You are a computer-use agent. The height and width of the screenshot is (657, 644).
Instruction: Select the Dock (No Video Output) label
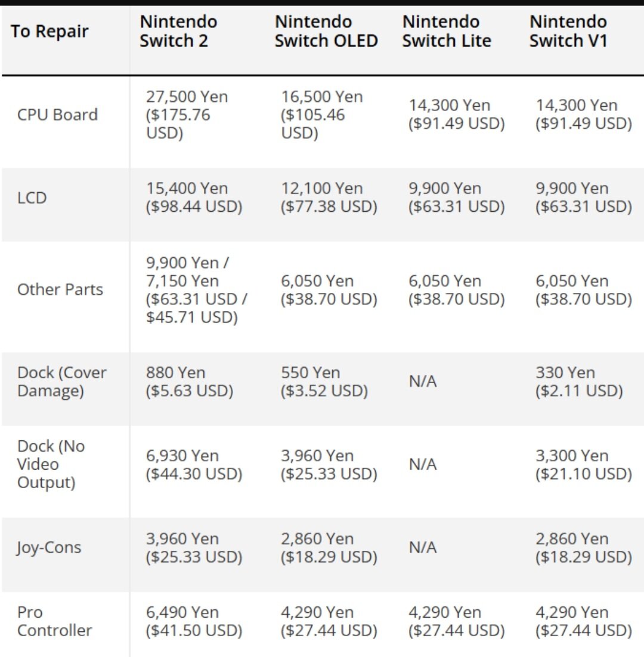pyautogui.click(x=51, y=464)
